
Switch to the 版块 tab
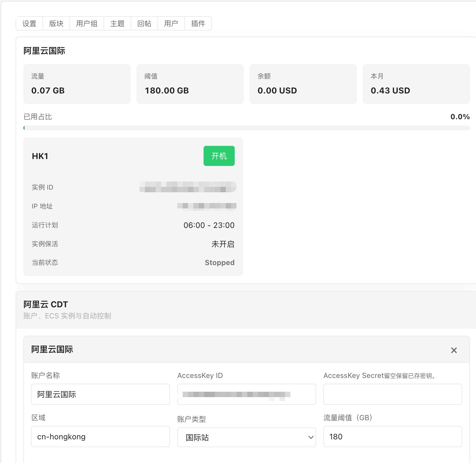(x=56, y=23)
